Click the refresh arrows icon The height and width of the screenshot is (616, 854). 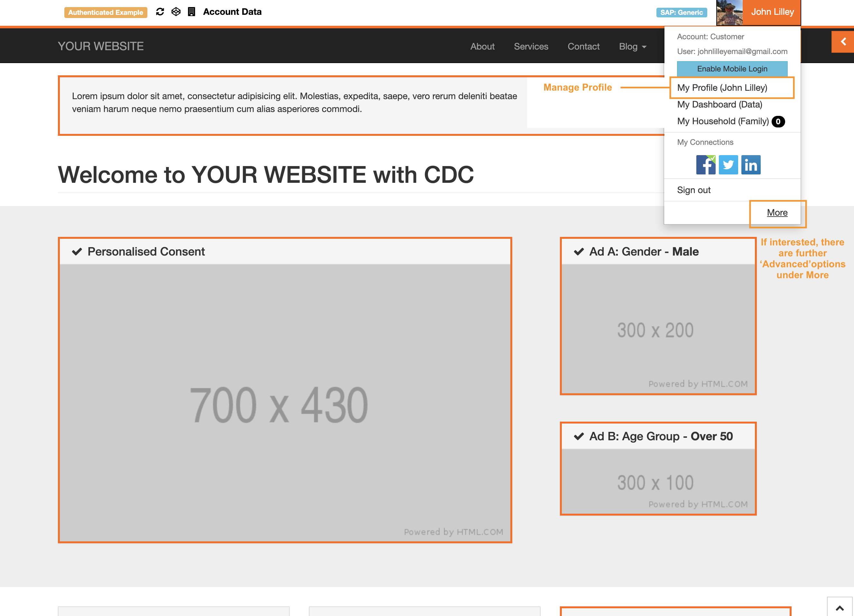(x=160, y=12)
